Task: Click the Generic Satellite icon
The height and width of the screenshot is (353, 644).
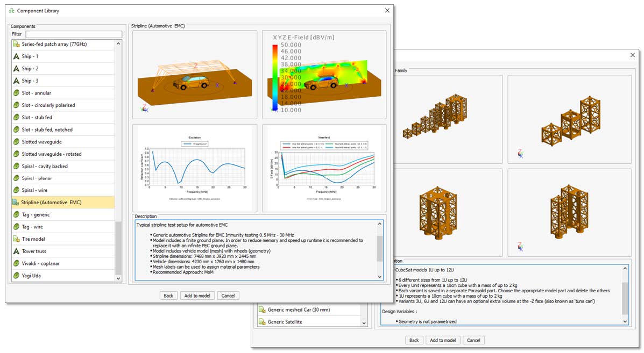Action: (x=262, y=322)
